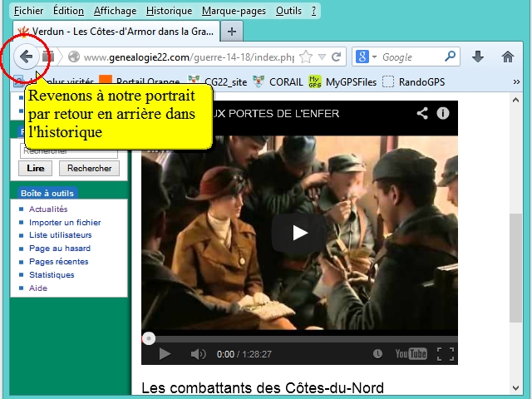Image resolution: width=532 pixels, height=399 pixels.
Task: Open the CG22_site bookmark
Action: coord(217,81)
